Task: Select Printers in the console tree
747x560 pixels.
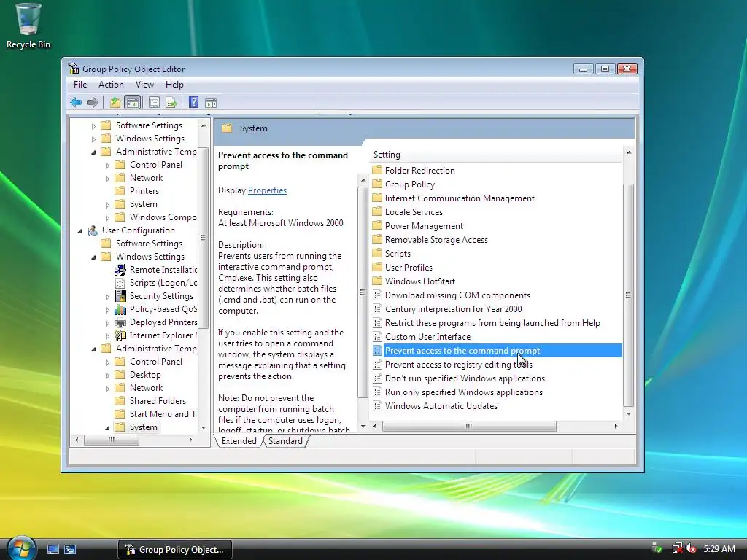Action: click(144, 191)
